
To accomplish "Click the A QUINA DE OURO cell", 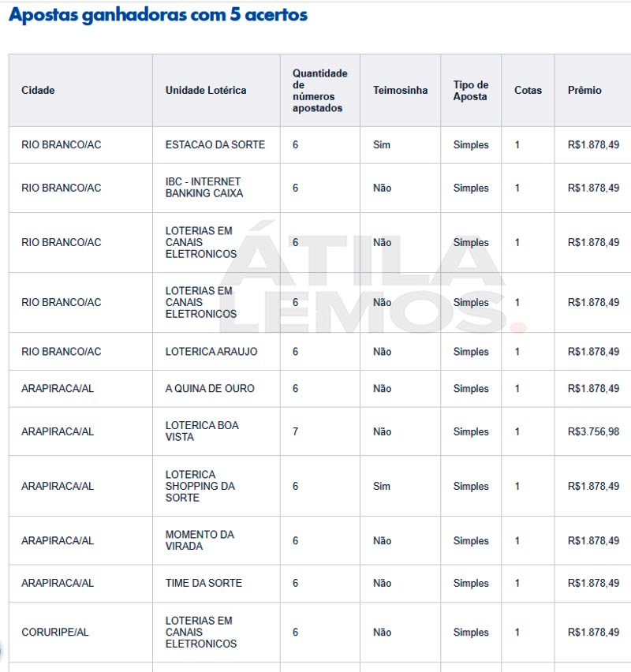I will 210,388.
